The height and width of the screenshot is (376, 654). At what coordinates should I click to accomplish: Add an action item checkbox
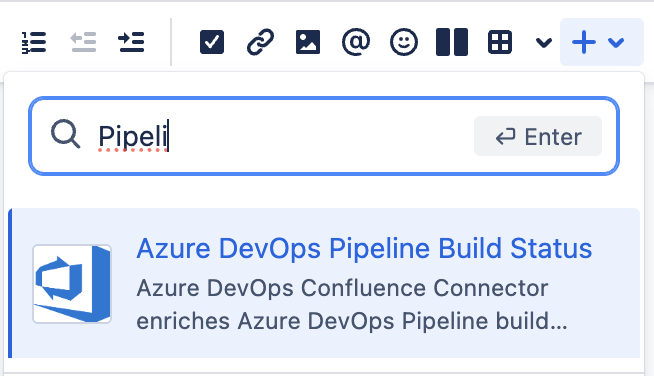212,42
